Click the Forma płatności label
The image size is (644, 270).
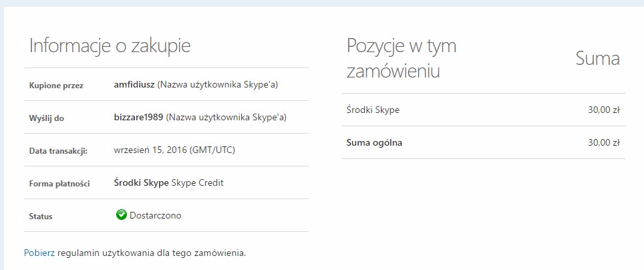[59, 183]
